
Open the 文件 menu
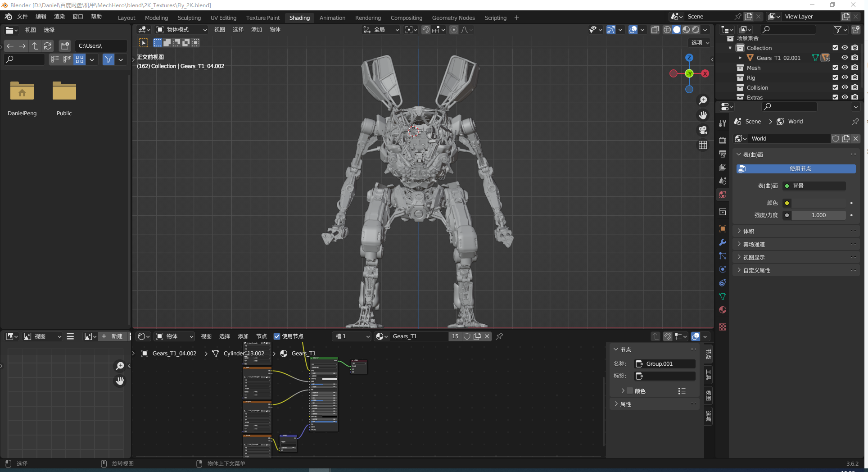[22, 17]
